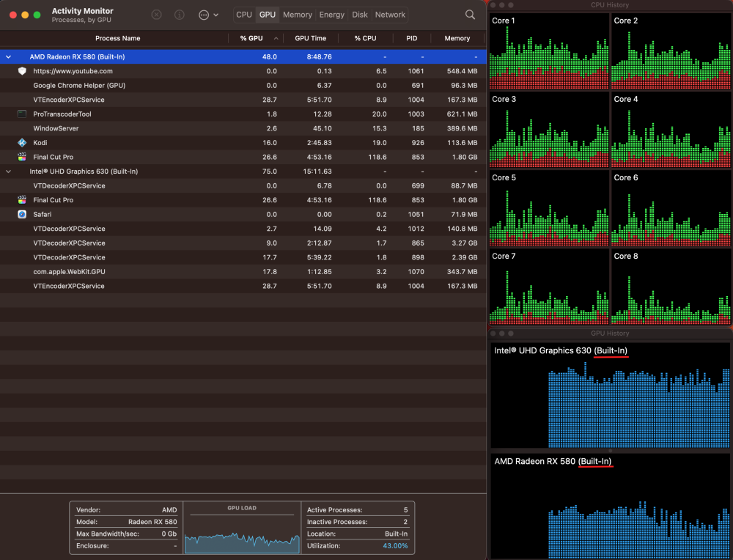Select the Safari process name

click(42, 214)
